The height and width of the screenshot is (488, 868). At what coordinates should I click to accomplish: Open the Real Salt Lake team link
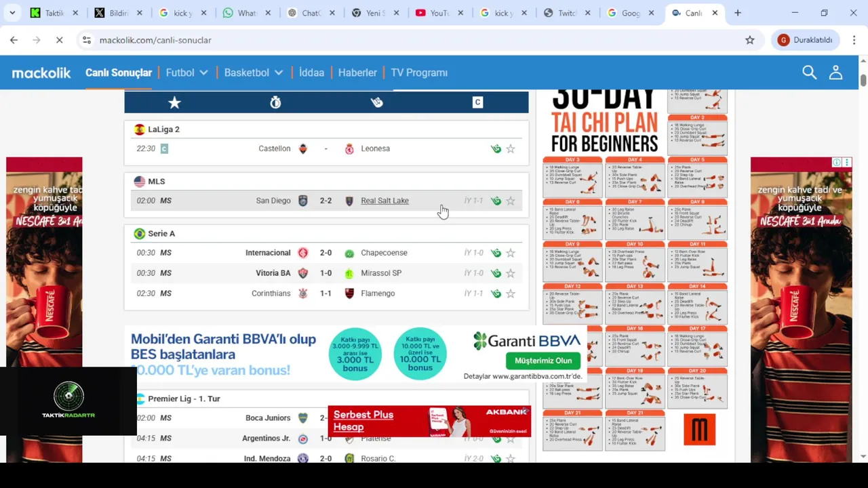tap(384, 201)
